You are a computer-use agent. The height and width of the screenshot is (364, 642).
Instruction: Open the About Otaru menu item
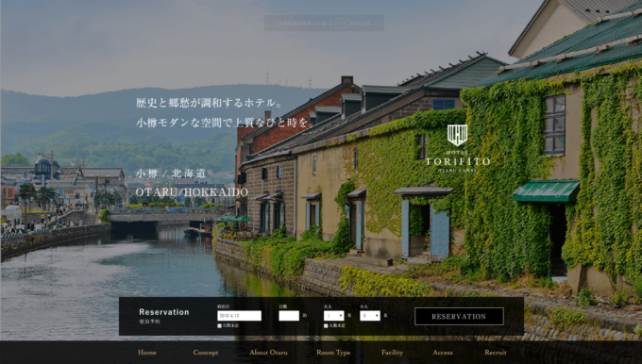click(x=268, y=353)
